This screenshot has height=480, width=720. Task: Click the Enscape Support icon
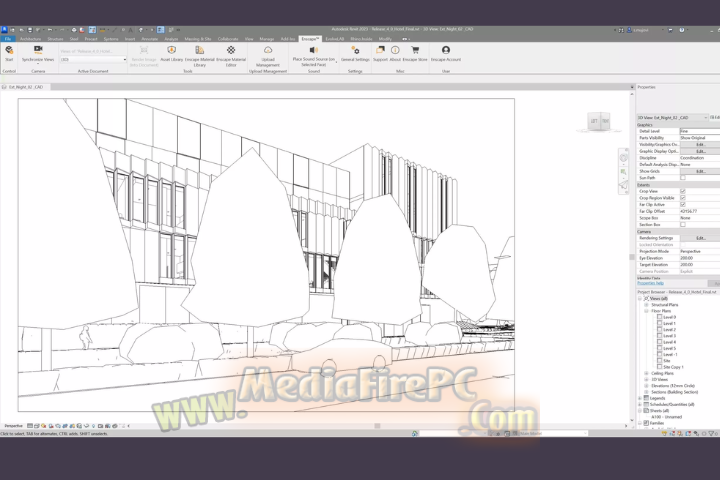coord(380,50)
